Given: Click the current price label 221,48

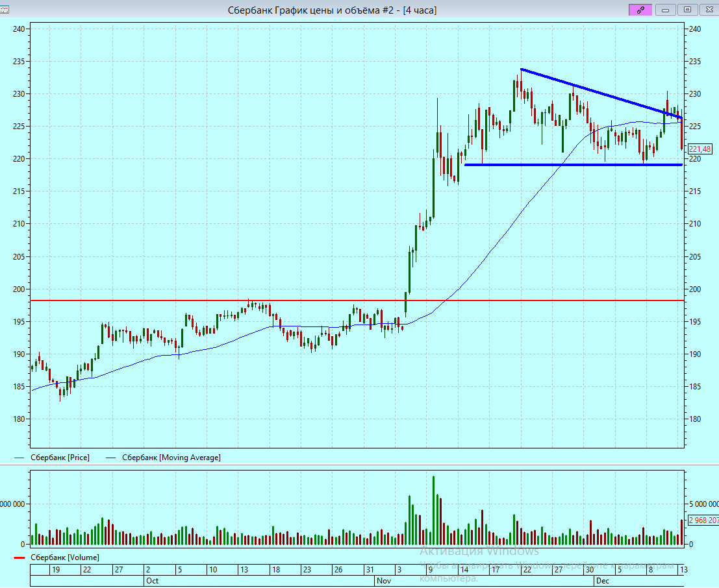Looking at the screenshot, I should (700, 149).
